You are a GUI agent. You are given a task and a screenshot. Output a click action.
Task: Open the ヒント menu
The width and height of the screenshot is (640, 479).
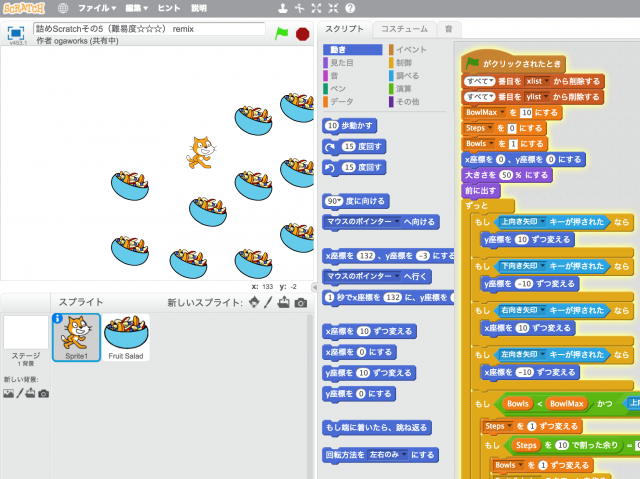tap(169, 8)
